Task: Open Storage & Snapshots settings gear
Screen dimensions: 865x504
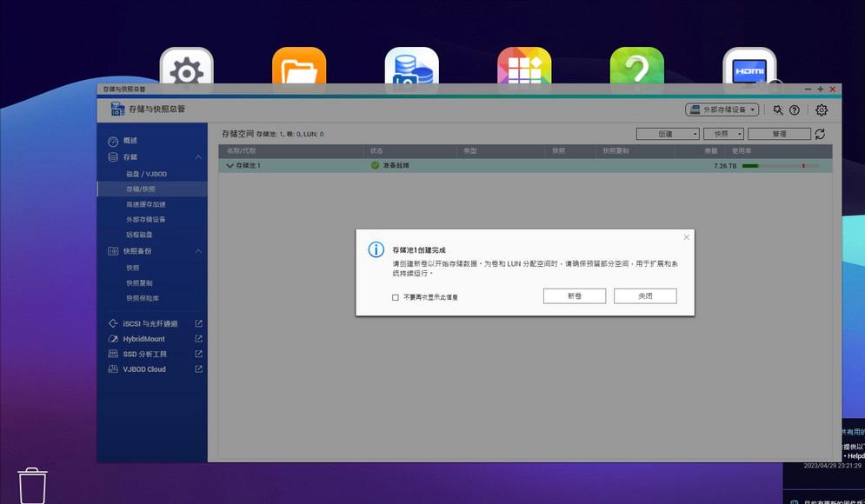Action: point(820,110)
